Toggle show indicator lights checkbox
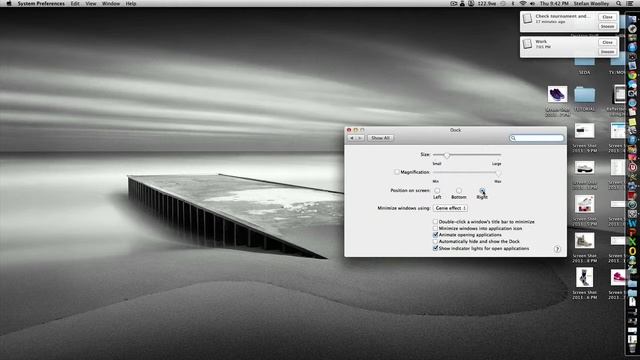640x360 pixels. 435,248
